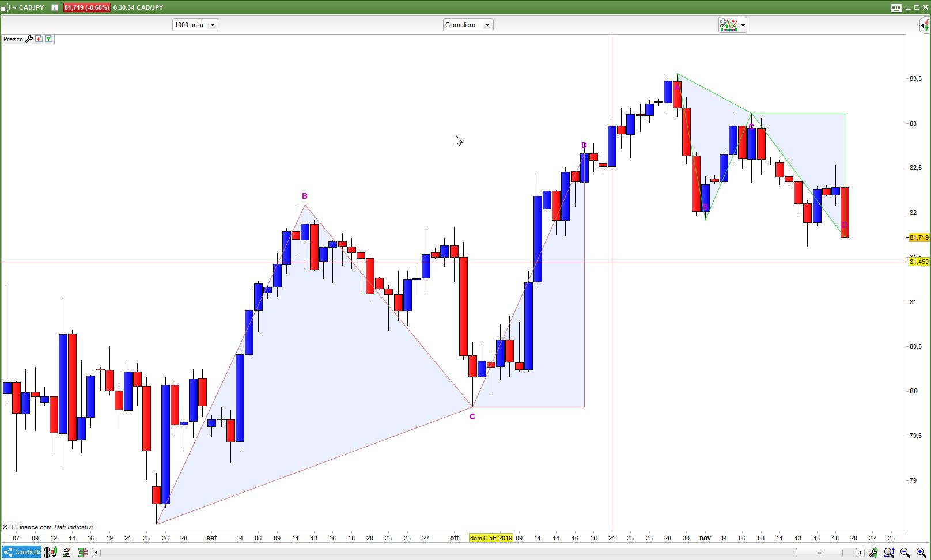Toggle the trade list sheet icon
This screenshot has height=560, width=931.
[x=67, y=553]
